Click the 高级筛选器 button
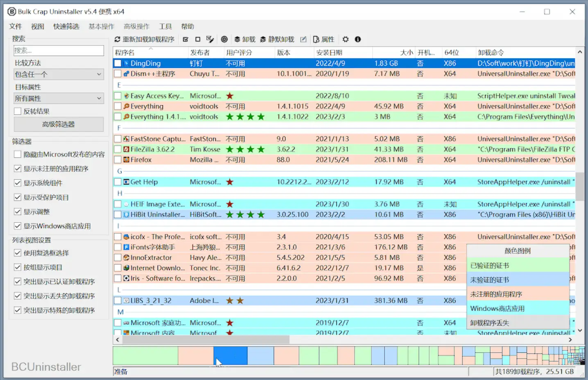This screenshot has height=380, width=588. (59, 124)
